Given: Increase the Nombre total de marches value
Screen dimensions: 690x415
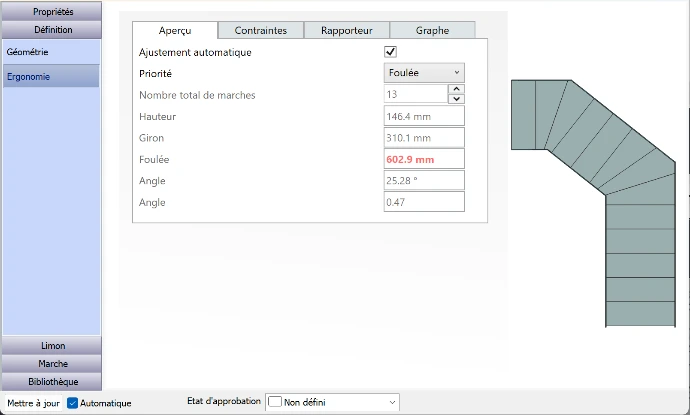Looking at the screenshot, I should point(456,89).
